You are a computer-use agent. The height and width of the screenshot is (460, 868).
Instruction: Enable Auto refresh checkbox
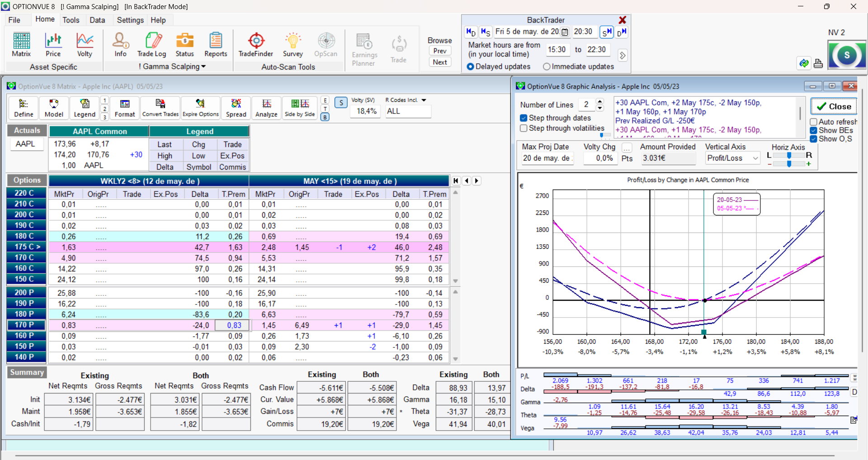[x=813, y=122]
